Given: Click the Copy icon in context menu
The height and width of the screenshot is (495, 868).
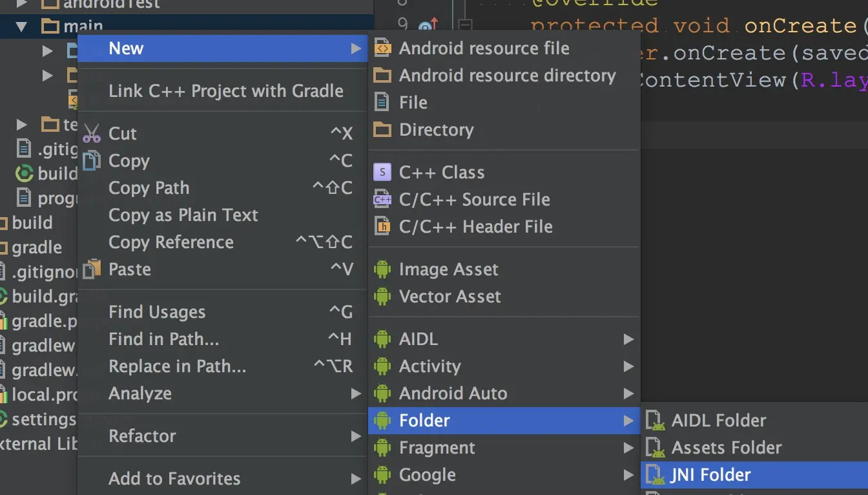Looking at the screenshot, I should 92,161.
